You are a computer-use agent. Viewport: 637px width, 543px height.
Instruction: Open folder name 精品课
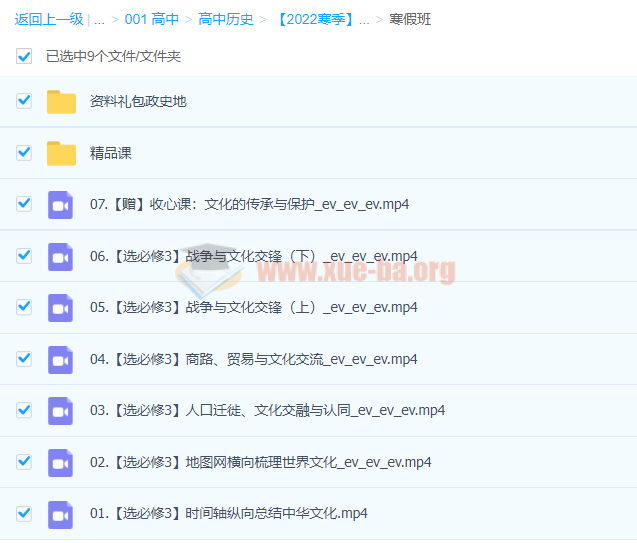tap(111, 153)
